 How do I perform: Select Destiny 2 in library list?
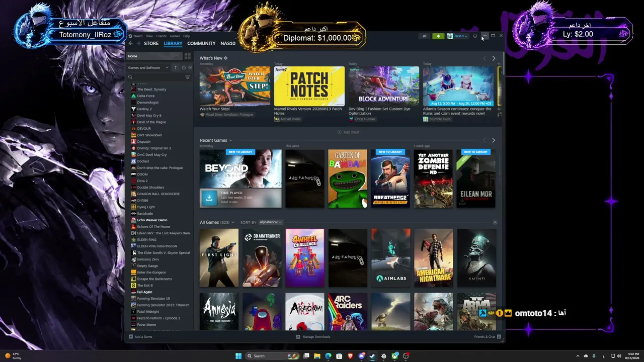click(144, 109)
